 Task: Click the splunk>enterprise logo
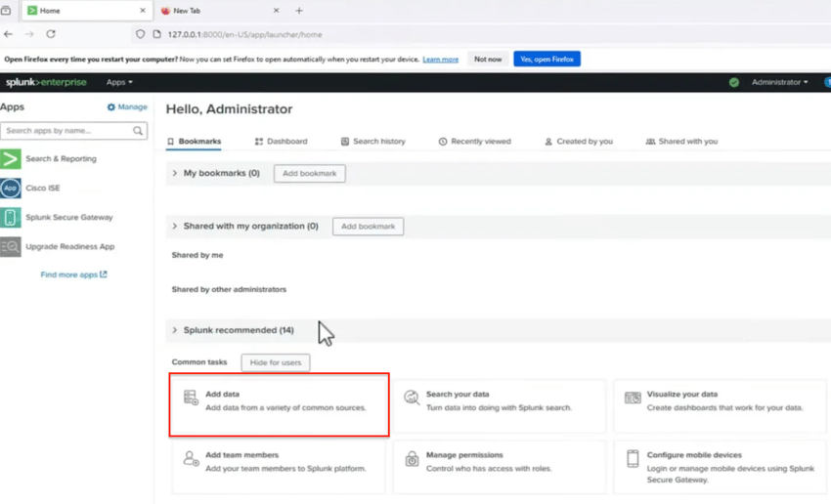pyautogui.click(x=46, y=82)
